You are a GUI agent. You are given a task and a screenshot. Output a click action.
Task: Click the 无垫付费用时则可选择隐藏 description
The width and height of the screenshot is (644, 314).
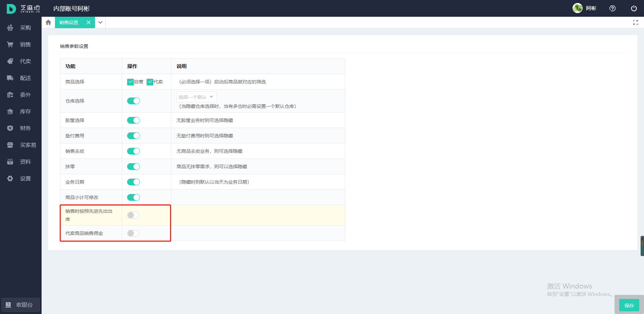[x=205, y=136]
